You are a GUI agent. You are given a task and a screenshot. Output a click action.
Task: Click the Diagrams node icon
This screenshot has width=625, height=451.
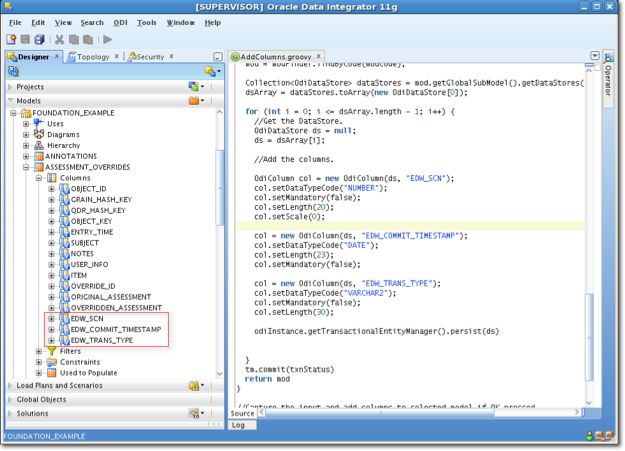click(x=39, y=134)
